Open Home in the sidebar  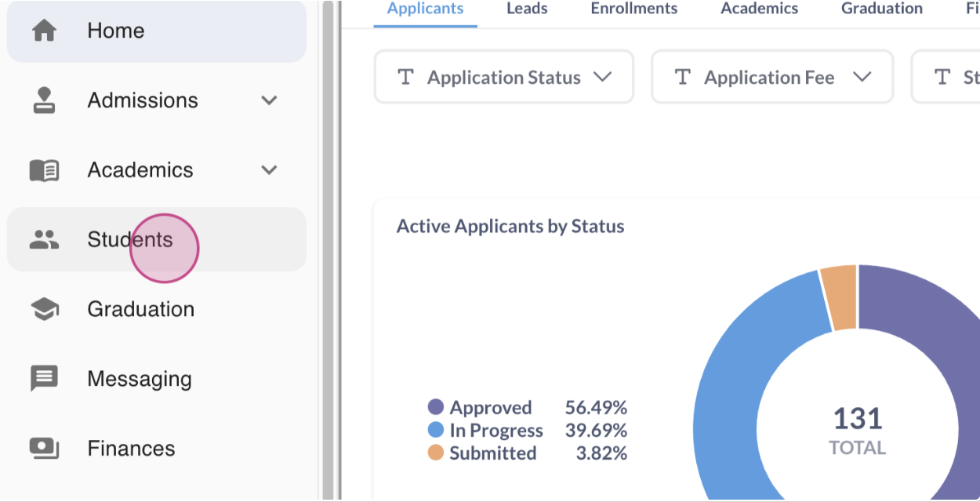tap(157, 31)
